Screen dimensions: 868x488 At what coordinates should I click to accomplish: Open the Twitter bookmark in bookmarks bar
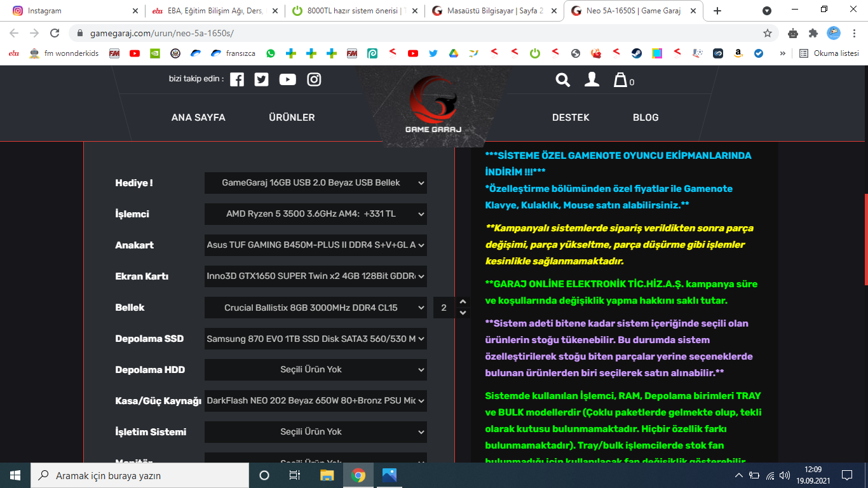(x=433, y=53)
